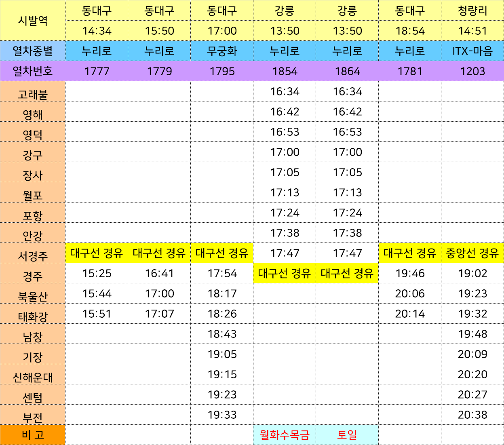Click the 장사 station label
The image size is (504, 445).
pyautogui.click(x=33, y=172)
